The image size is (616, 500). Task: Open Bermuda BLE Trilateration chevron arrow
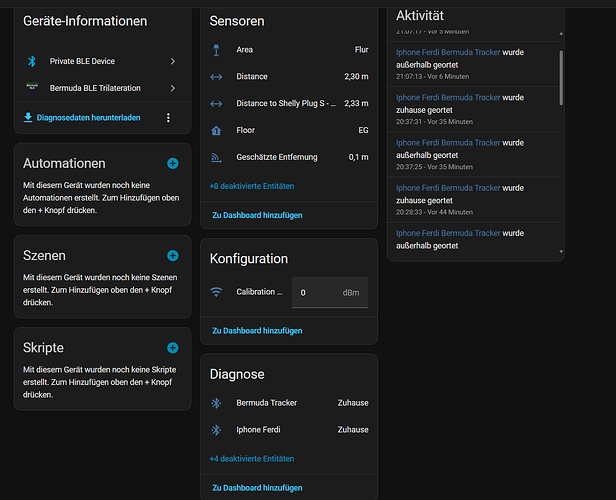[x=172, y=88]
